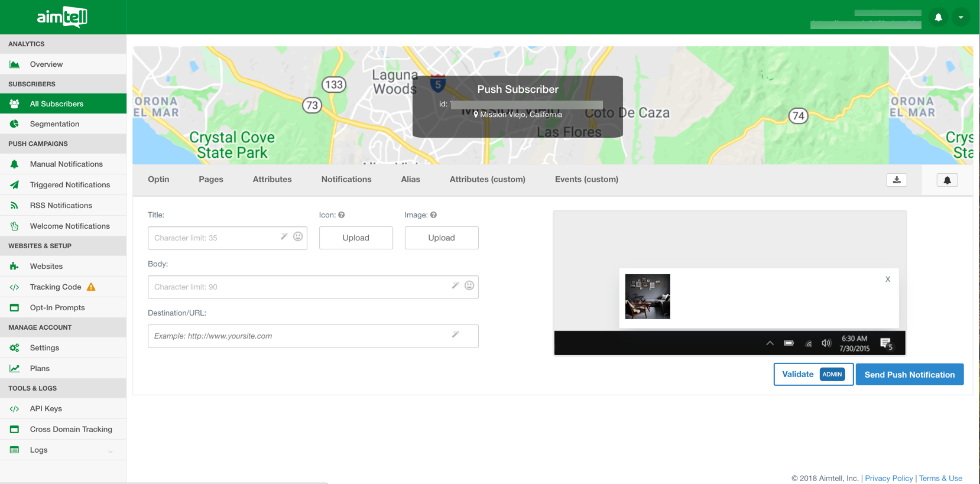The image size is (980, 484).
Task: Expand the Logs sidebar menu
Action: [110, 451]
